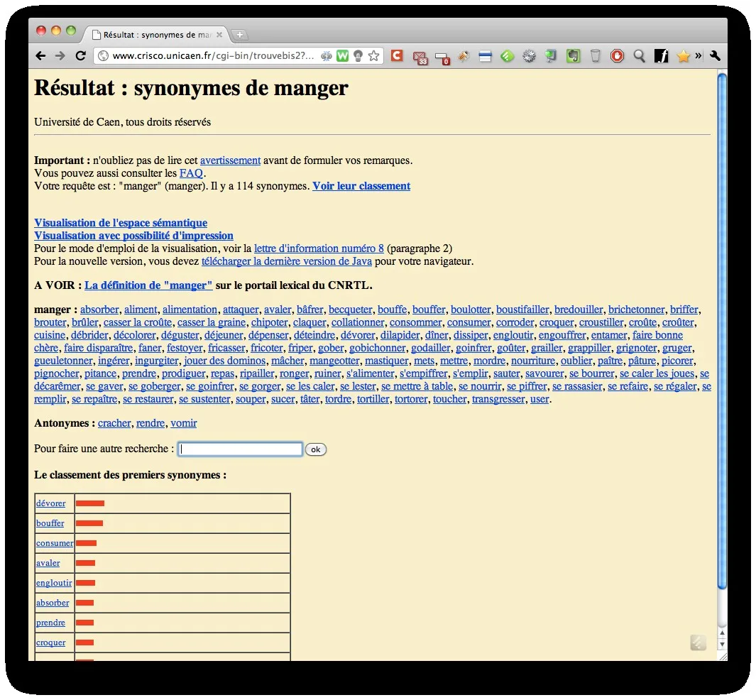Image resolution: width=756 pixels, height=700 pixels.
Task: Open the FAQ link
Action: click(192, 173)
